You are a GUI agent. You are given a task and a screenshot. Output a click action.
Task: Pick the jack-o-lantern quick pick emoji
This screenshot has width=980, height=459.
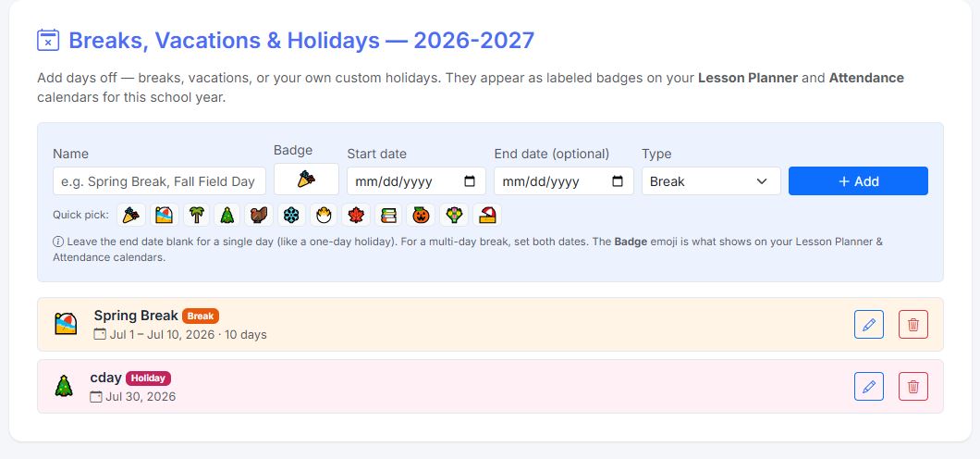[x=420, y=216]
